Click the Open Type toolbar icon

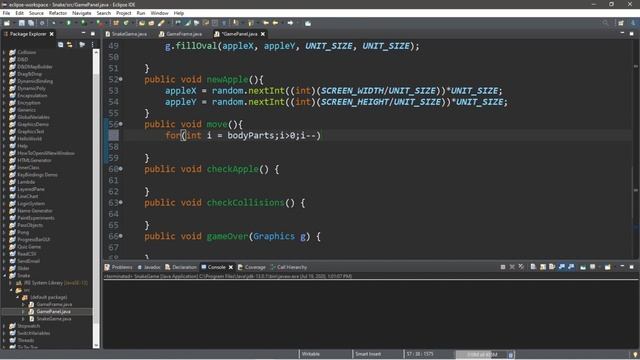tap(142, 23)
